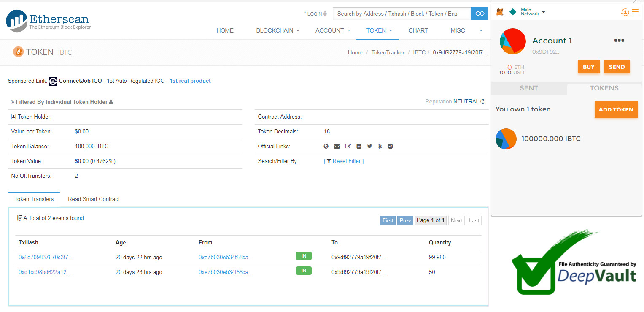Image resolution: width=644 pixels, height=312 pixels.
Task: Open the Bitcointalk B official link icon
Action: click(380, 147)
